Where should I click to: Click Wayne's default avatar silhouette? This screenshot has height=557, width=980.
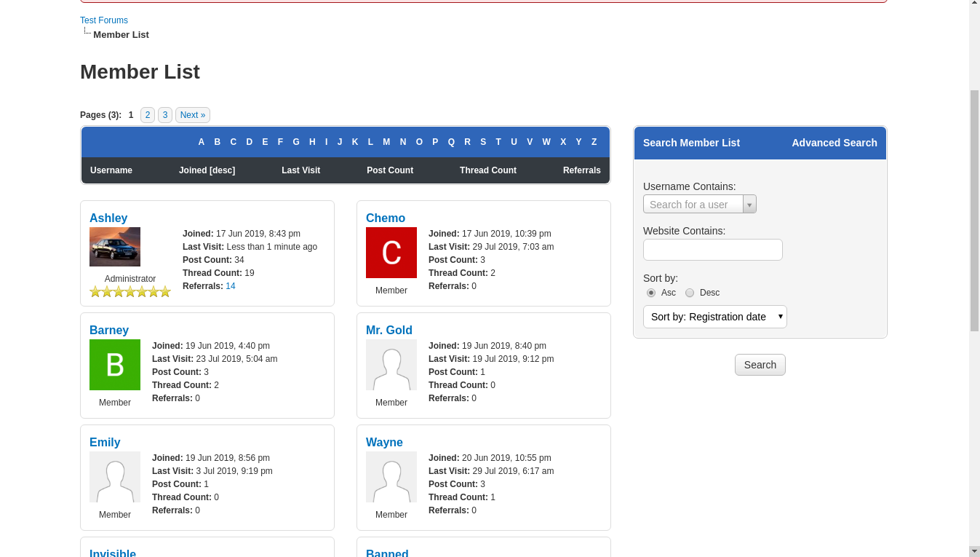tap(391, 477)
